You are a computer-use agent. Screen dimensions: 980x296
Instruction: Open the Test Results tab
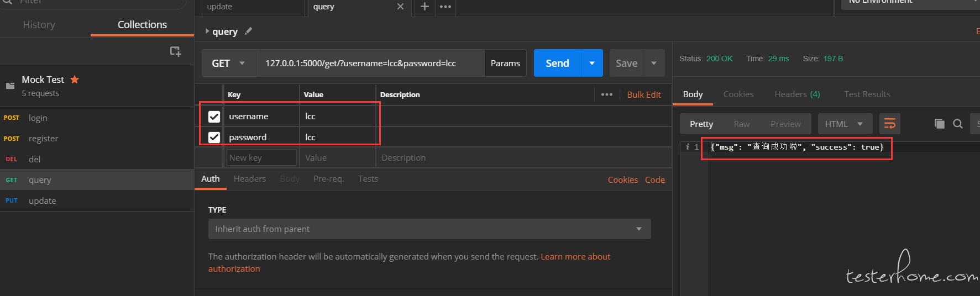pyautogui.click(x=867, y=94)
